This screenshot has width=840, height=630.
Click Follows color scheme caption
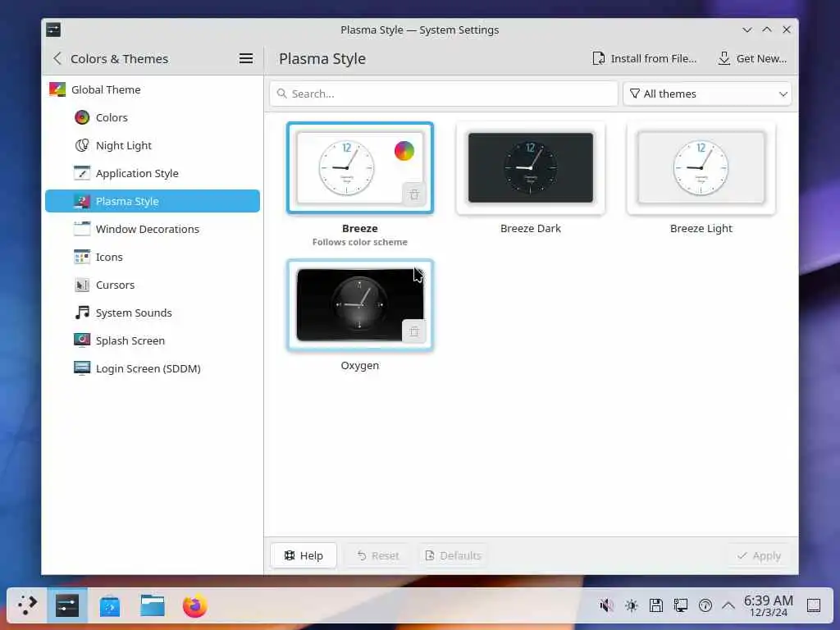click(360, 242)
